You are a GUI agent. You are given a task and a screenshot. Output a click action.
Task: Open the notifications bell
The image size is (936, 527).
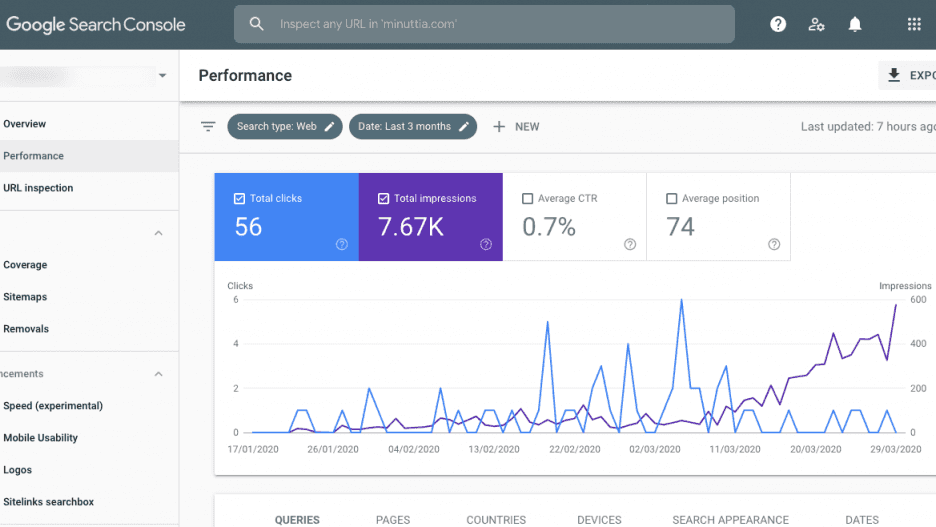pyautogui.click(x=855, y=24)
